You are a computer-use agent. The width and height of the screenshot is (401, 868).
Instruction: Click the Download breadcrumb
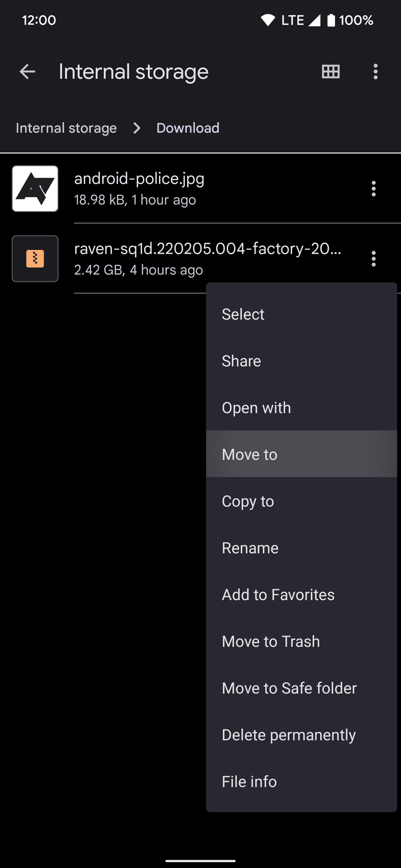click(x=188, y=128)
